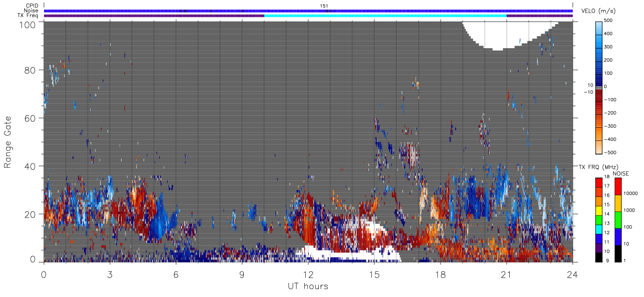The image size is (644, 297).
Task: Select the "80" Range Gate axis tick
Action: point(30,70)
